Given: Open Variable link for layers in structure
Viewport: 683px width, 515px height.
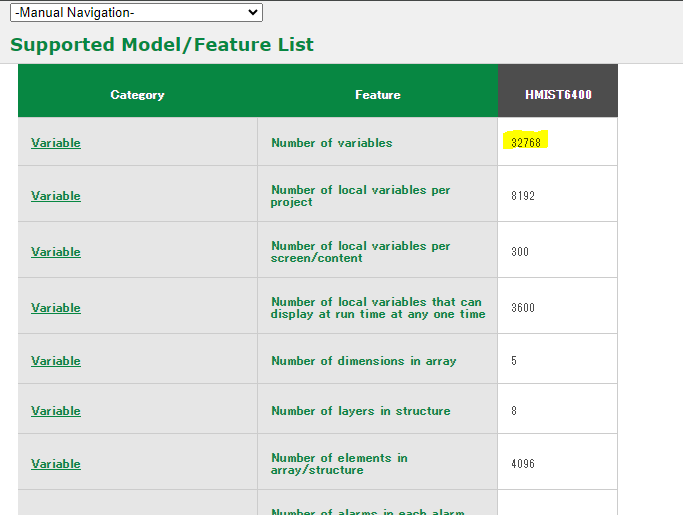Looking at the screenshot, I should pyautogui.click(x=56, y=411).
